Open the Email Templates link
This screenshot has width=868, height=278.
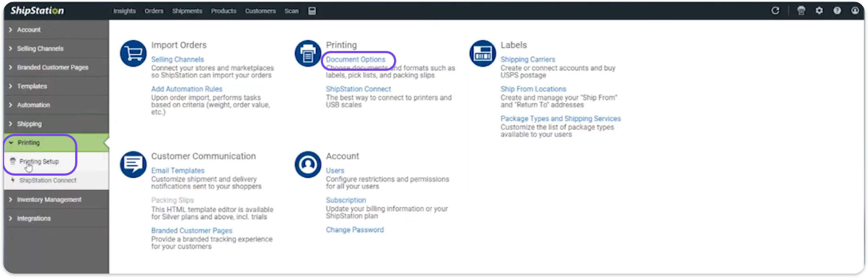178,171
